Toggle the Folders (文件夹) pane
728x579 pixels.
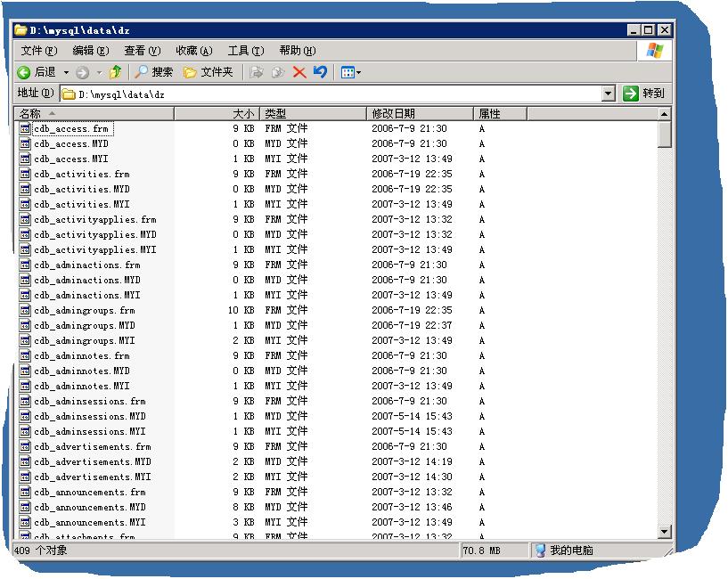tap(208, 72)
